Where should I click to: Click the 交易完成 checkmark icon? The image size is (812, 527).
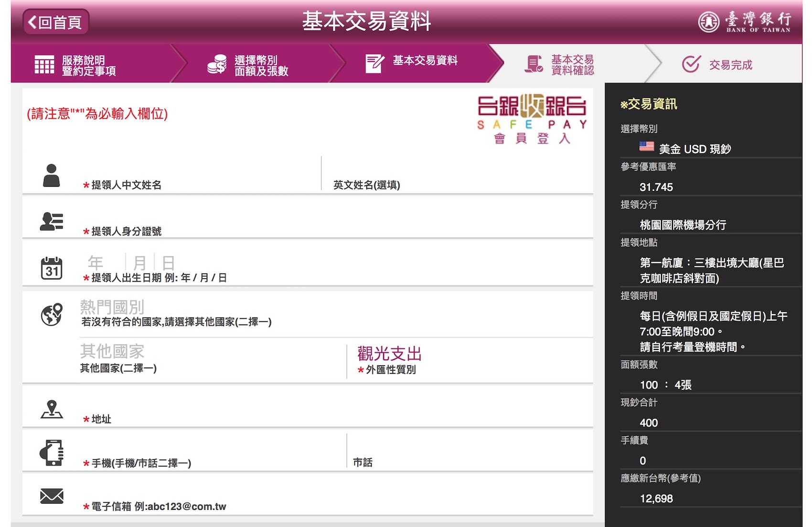(691, 64)
